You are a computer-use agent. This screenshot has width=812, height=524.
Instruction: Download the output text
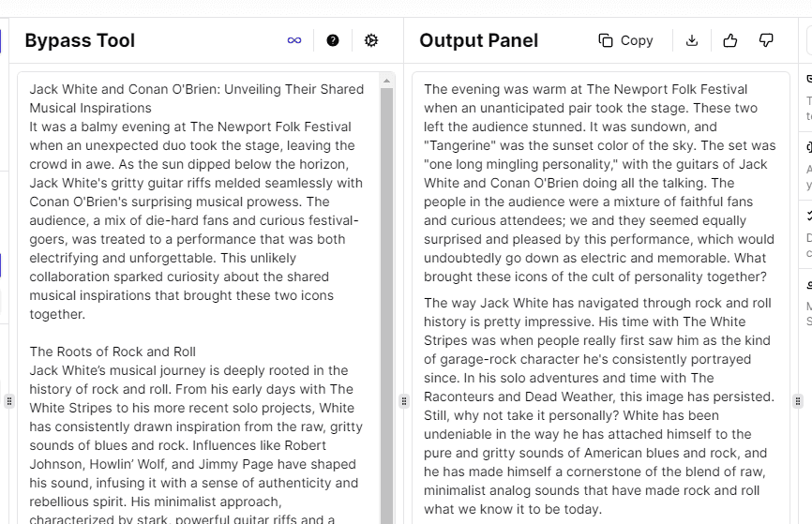point(692,40)
